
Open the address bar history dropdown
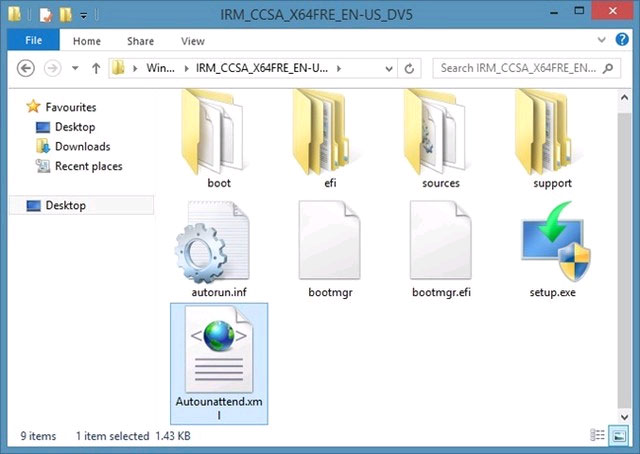[389, 69]
